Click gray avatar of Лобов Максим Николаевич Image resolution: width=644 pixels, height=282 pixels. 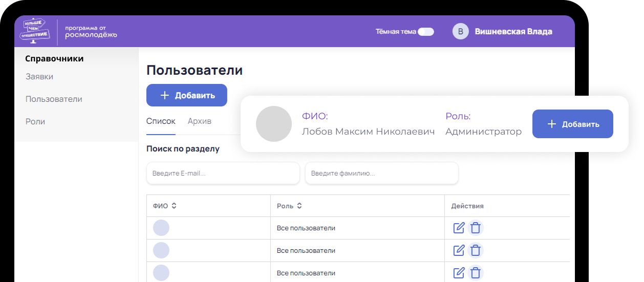click(x=274, y=124)
